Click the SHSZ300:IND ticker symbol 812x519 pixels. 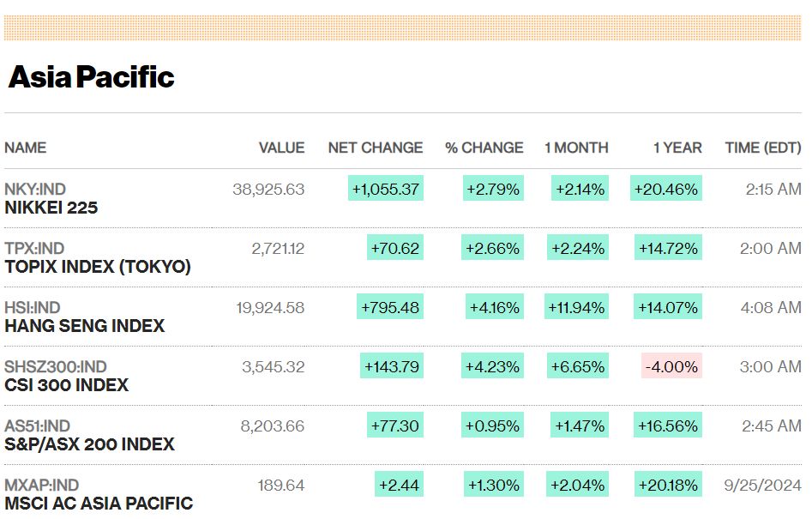[x=56, y=366]
